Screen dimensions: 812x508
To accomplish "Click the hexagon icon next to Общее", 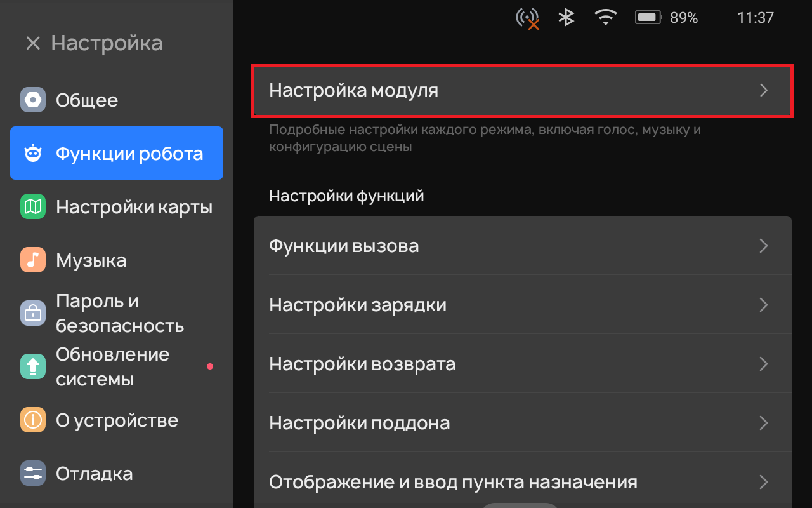I will point(33,100).
